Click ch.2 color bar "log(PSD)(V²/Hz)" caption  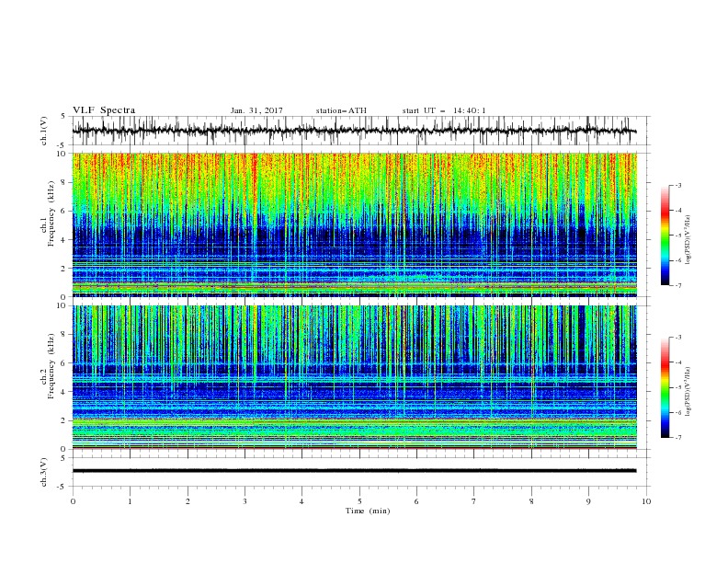click(x=688, y=392)
